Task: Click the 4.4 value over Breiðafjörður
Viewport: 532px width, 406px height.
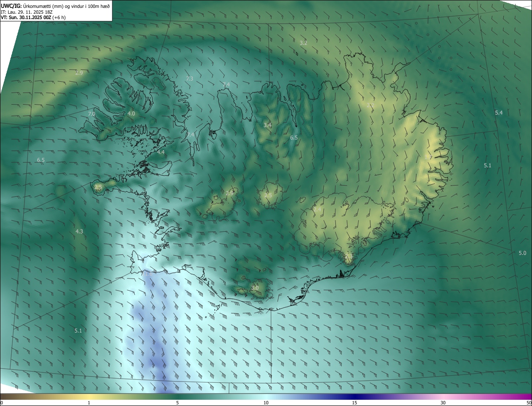Action: [161, 152]
